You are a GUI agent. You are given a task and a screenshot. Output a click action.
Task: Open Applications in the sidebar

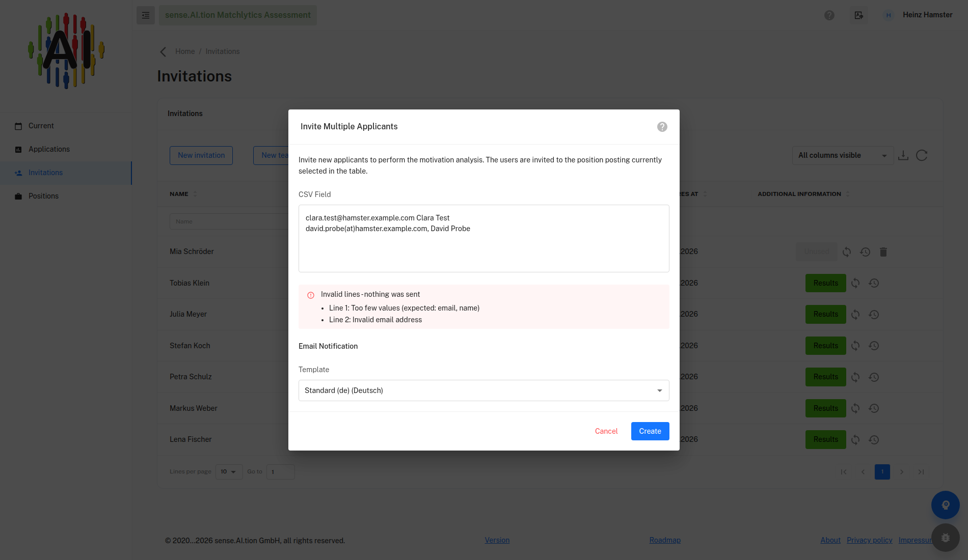(x=66, y=149)
